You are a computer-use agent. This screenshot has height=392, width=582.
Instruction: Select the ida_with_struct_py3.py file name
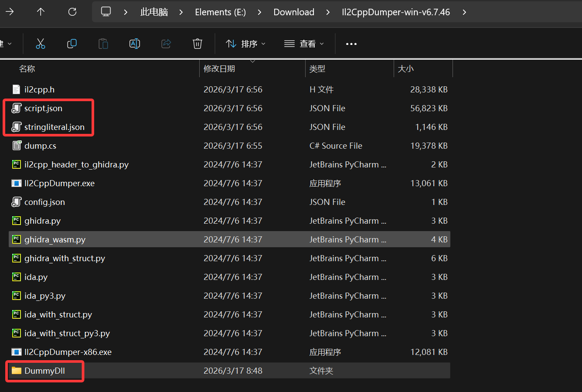coord(67,333)
